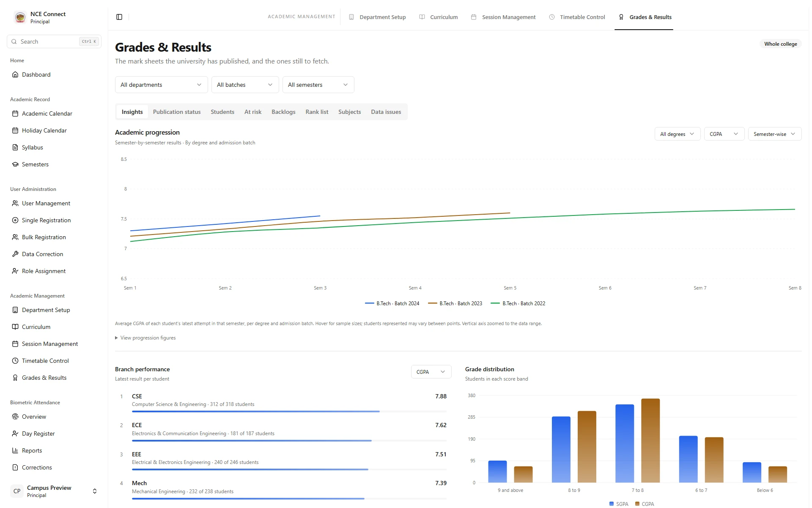Open Academic Calendar icon in sidebar
The height and width of the screenshot is (508, 812).
point(15,113)
